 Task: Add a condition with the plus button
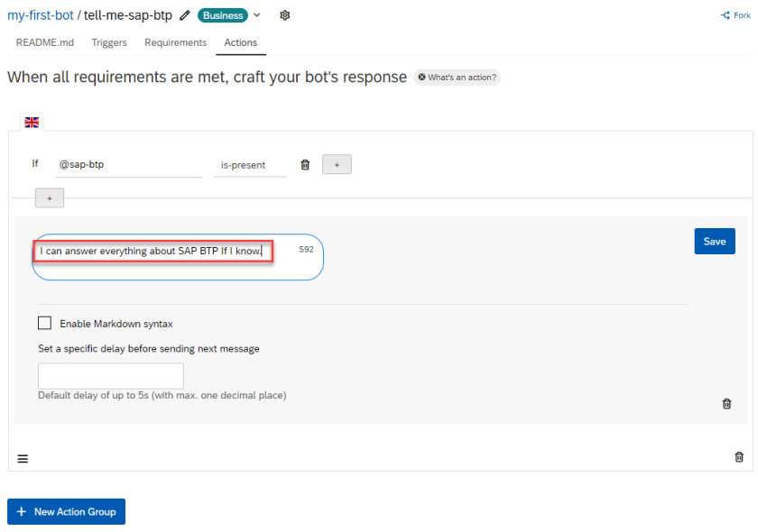[337, 164]
